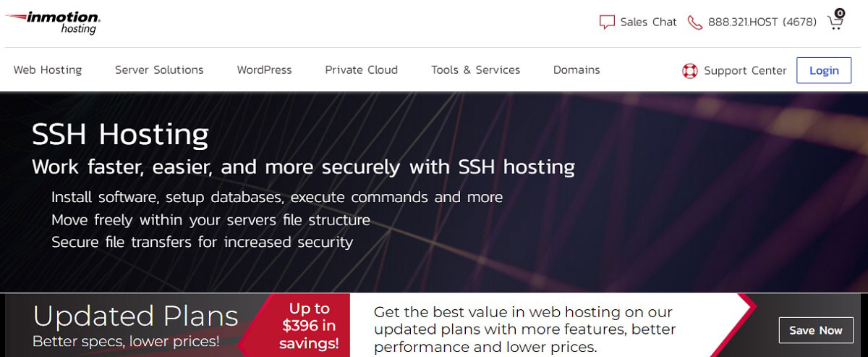868x357 pixels.
Task: Open the Server Solutions menu
Action: point(159,70)
